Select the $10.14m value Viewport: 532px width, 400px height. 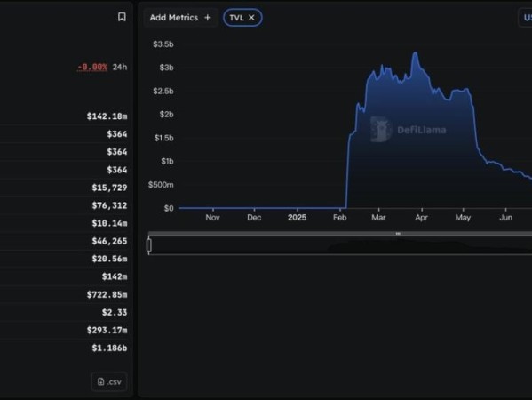tap(109, 223)
